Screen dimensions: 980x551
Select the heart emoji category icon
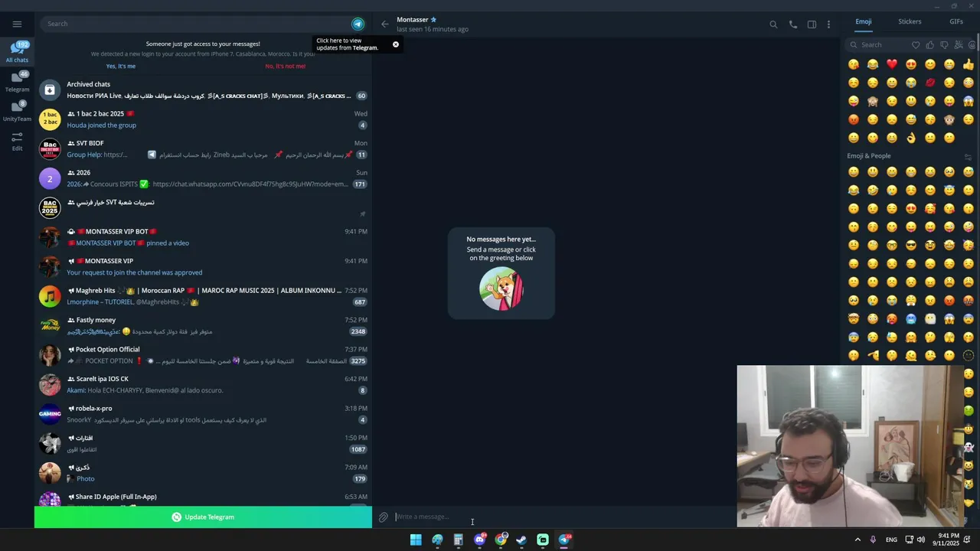[x=916, y=45]
